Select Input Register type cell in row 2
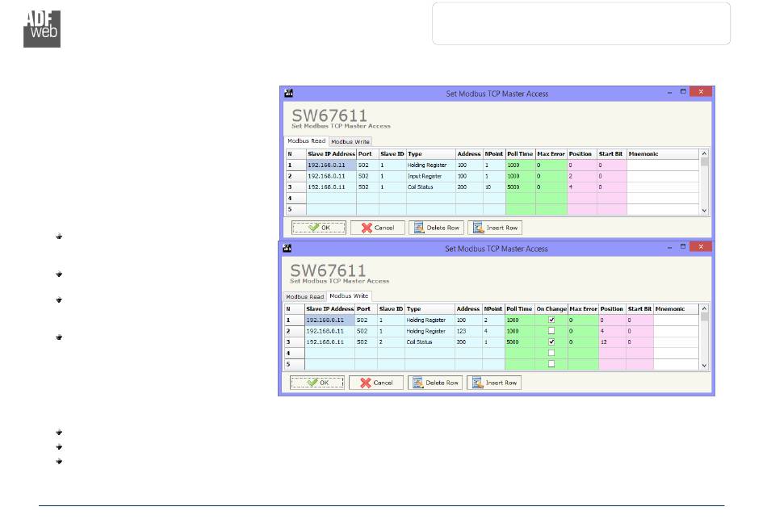767x532 pixels. tap(430, 175)
